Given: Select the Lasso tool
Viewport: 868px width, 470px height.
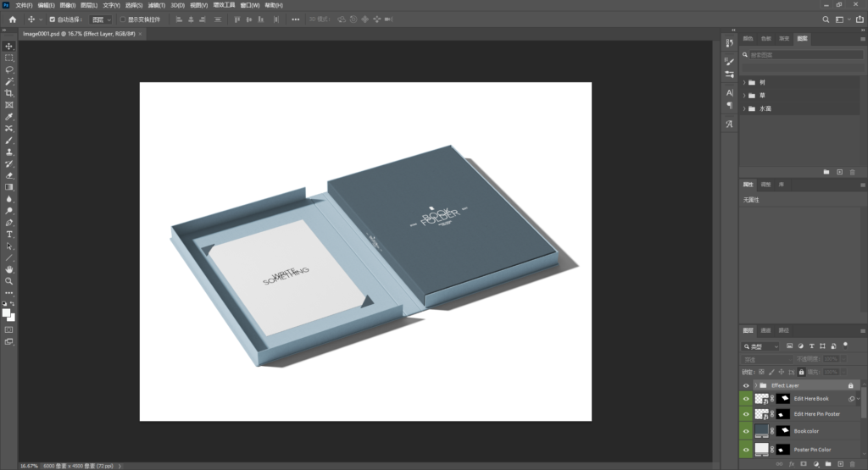Looking at the screenshot, I should point(8,69).
